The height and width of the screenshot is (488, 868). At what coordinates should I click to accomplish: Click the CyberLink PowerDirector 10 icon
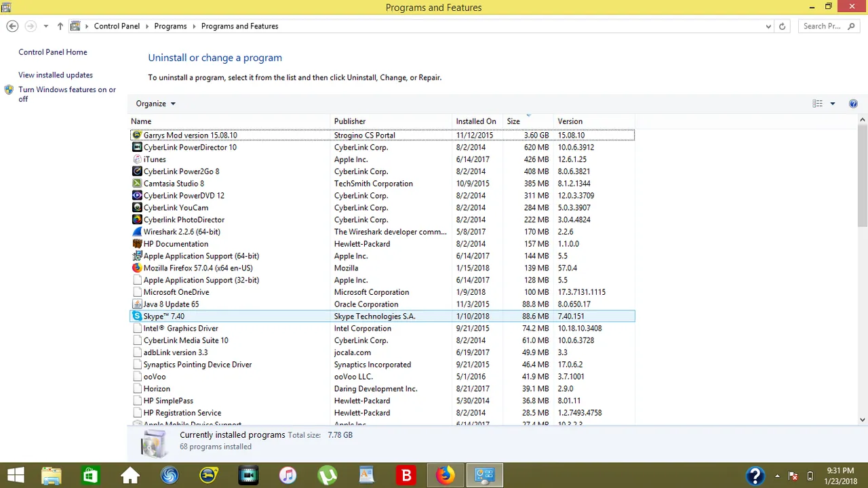(x=137, y=147)
